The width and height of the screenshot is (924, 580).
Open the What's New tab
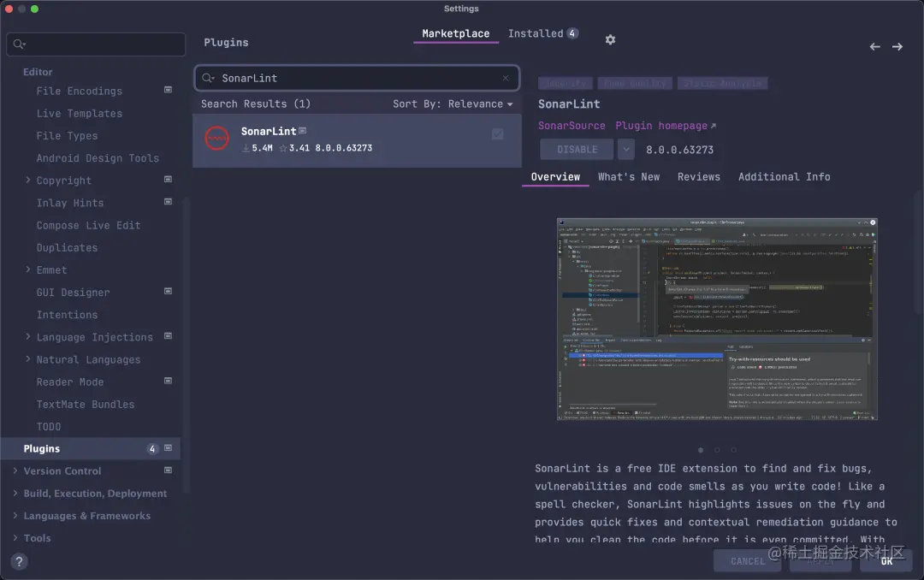[x=629, y=177]
